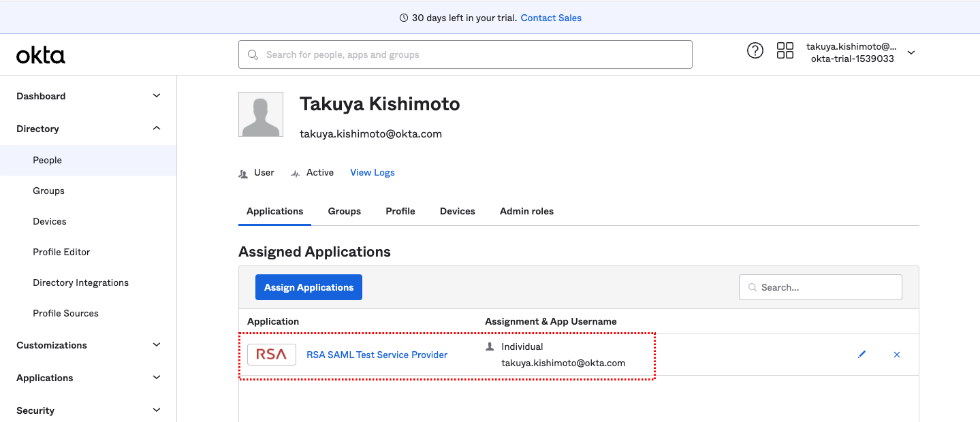Switch to the Groups tab

(x=344, y=211)
